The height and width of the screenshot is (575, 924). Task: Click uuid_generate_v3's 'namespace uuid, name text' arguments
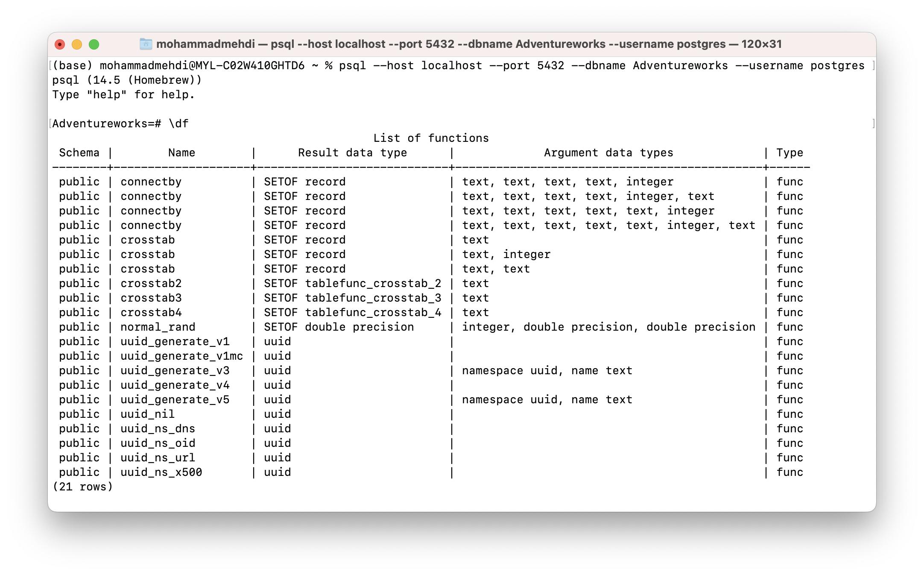(x=547, y=371)
